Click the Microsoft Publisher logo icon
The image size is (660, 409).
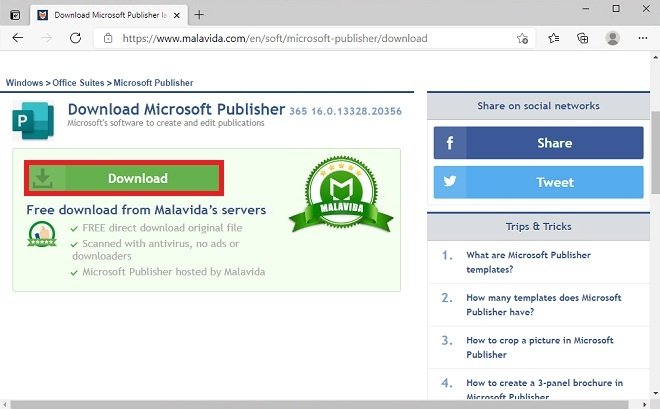point(33,120)
